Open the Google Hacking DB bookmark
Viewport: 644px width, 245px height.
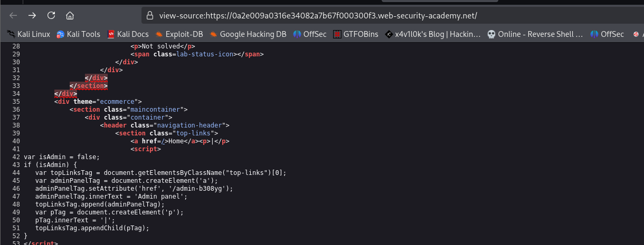[248, 34]
